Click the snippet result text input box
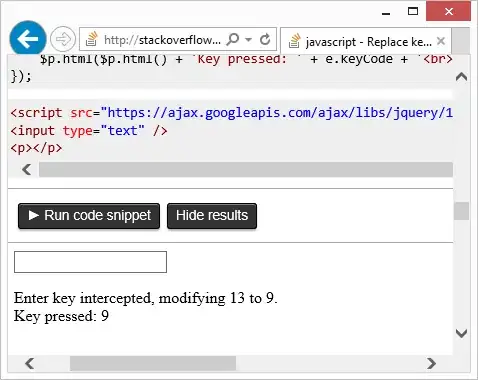Image resolution: width=478 pixels, height=380 pixels. [90, 262]
